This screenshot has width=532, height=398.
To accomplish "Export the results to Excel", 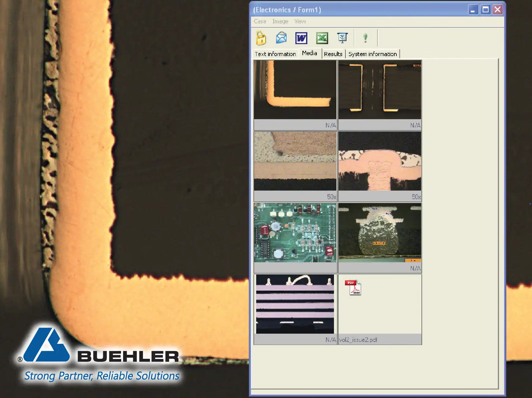I will coord(322,38).
